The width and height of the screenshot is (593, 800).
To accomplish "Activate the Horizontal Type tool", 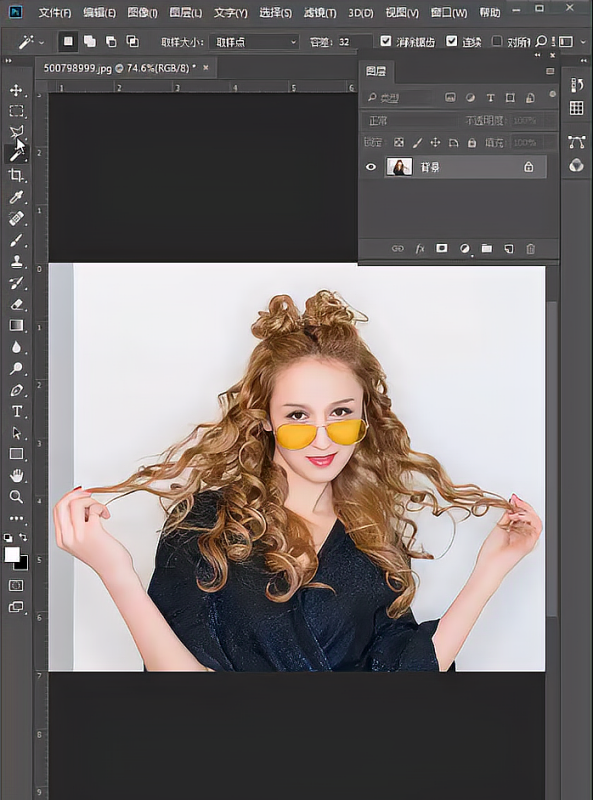I will [16, 411].
